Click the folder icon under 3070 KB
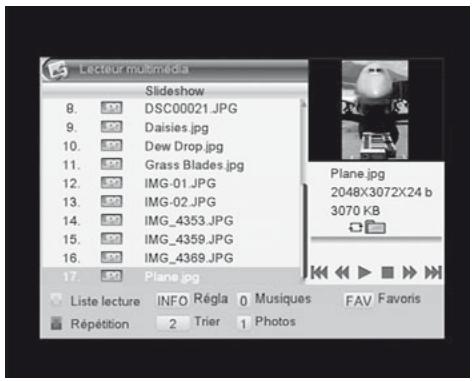473x381 pixels. [x=375, y=227]
